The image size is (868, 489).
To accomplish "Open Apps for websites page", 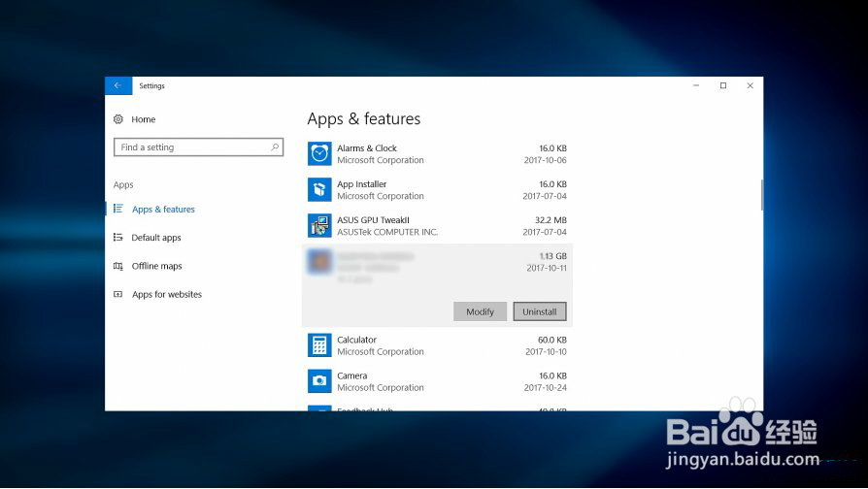I will [167, 294].
